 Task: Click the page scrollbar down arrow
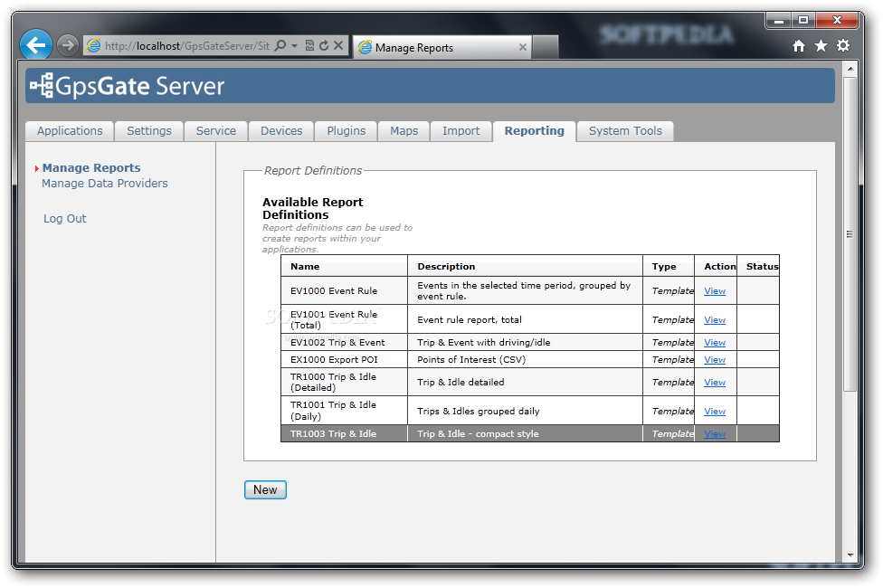(850, 555)
